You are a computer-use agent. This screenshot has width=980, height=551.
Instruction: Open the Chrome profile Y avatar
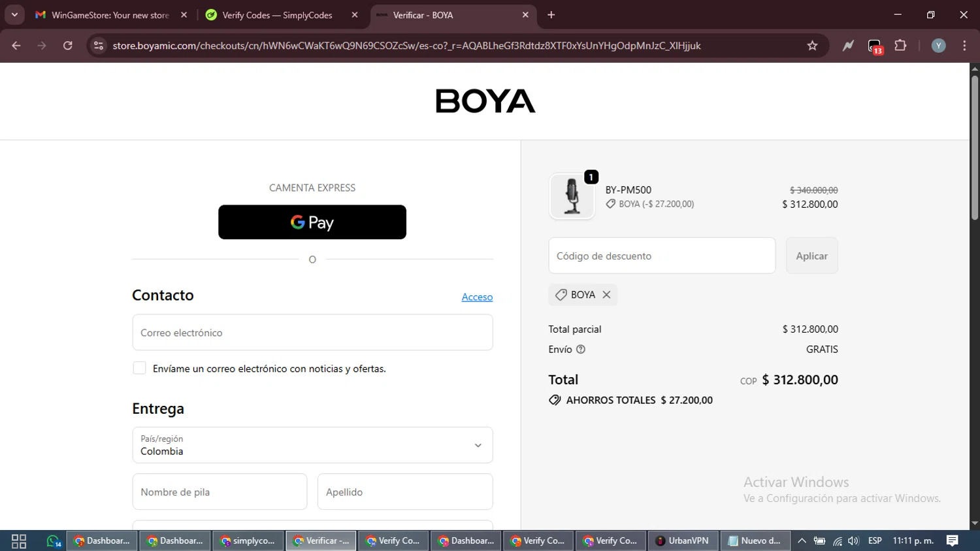(x=938, y=46)
